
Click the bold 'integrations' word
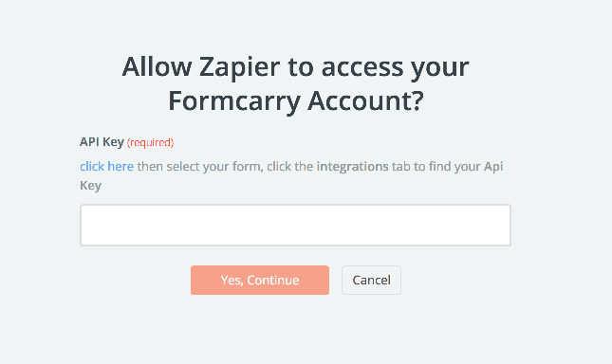click(352, 167)
